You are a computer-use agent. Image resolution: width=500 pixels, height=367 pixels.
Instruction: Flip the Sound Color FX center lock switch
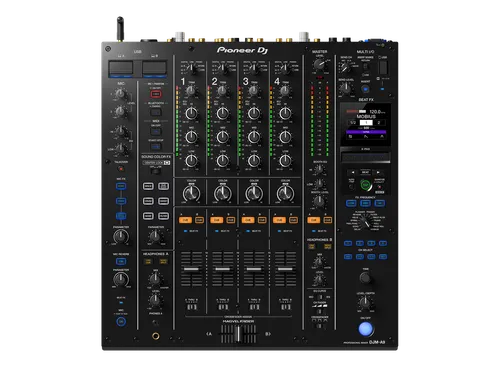point(155,171)
